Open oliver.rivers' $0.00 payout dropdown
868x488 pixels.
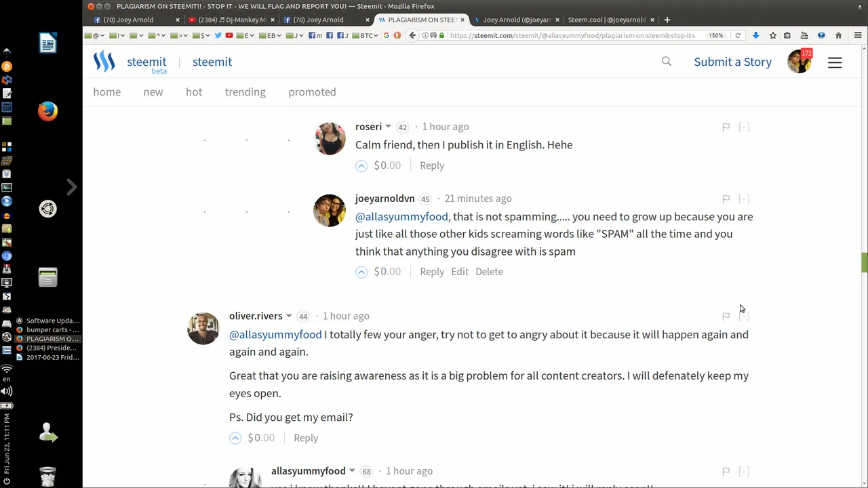261,438
